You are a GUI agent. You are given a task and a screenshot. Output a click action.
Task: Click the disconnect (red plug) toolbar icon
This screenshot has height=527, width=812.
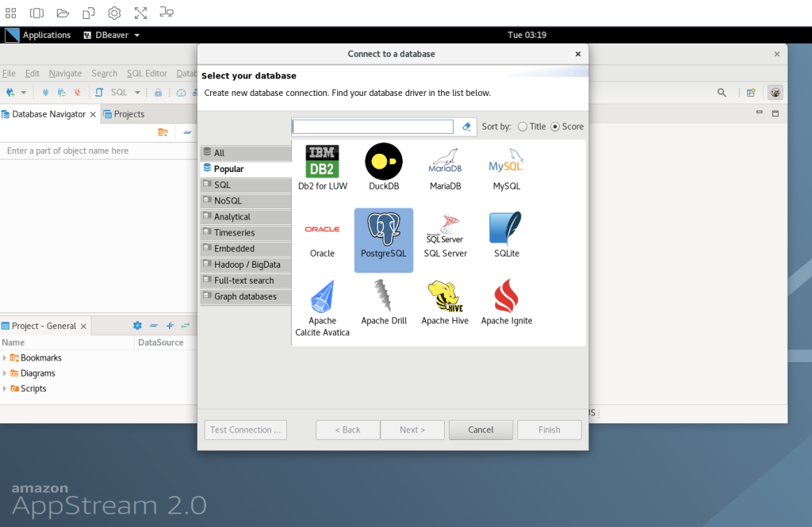tap(79, 93)
